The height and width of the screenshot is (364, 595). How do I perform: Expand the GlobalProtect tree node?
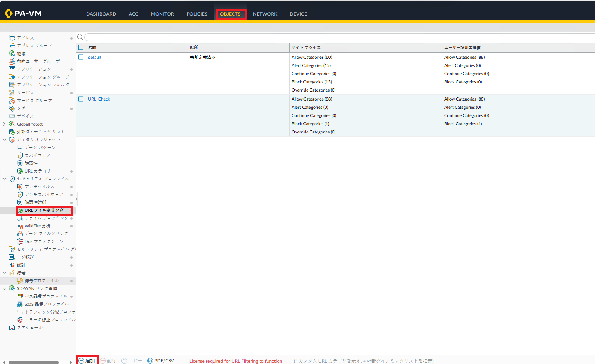coord(4,124)
